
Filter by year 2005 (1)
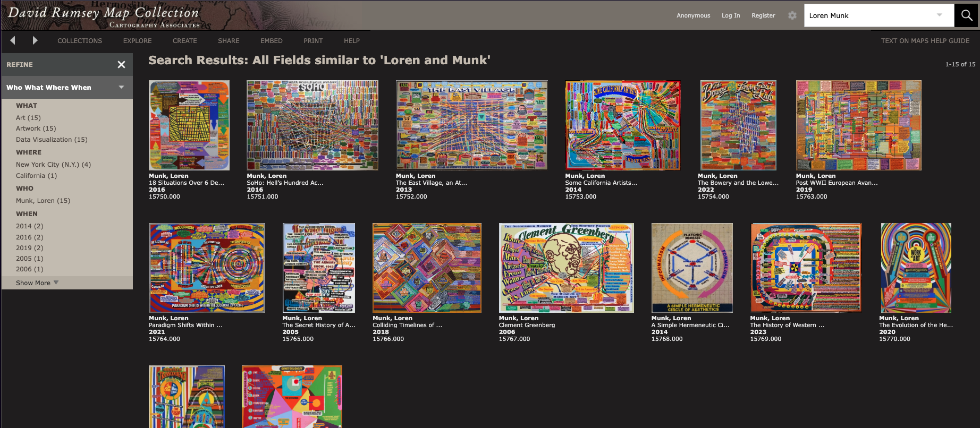pyautogui.click(x=30, y=259)
